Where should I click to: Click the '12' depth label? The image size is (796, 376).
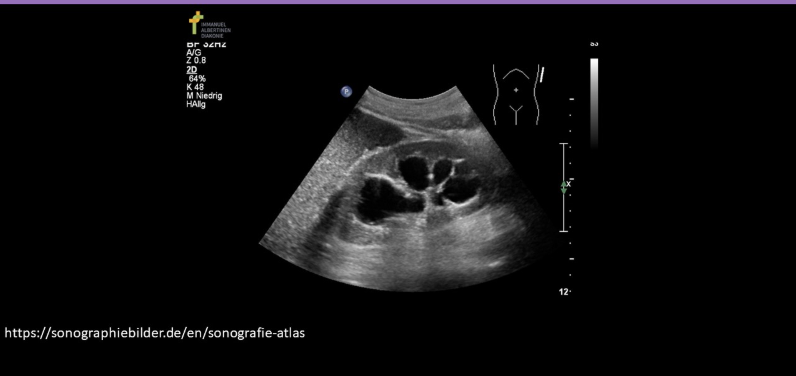563,292
